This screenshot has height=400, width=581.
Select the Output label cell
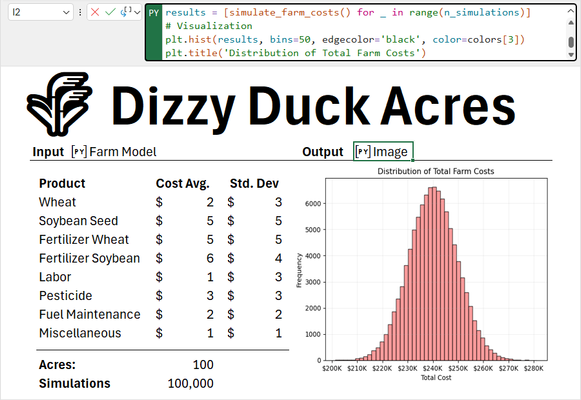(323, 152)
